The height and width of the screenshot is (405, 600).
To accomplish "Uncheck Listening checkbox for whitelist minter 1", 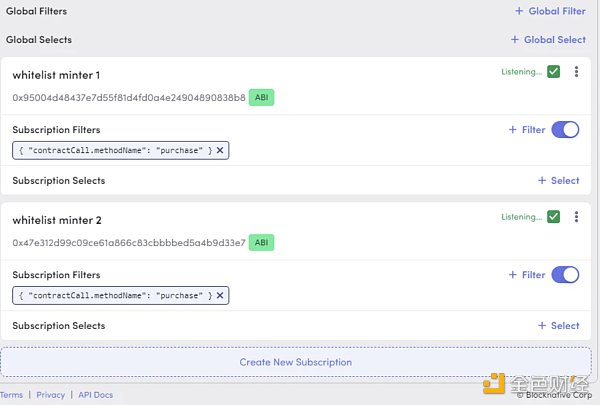I will click(553, 72).
